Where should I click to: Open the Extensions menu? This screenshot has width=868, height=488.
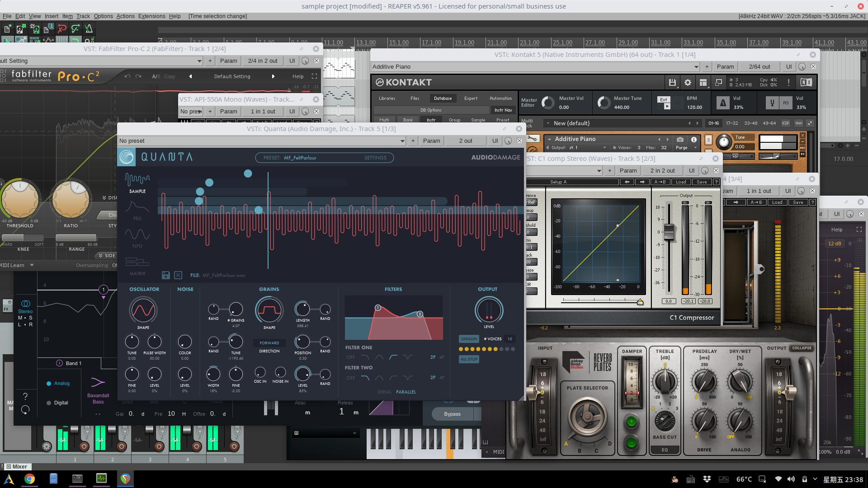(151, 16)
